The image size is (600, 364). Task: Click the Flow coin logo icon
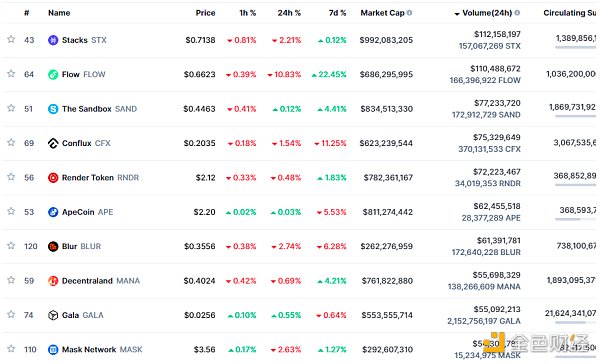53,74
